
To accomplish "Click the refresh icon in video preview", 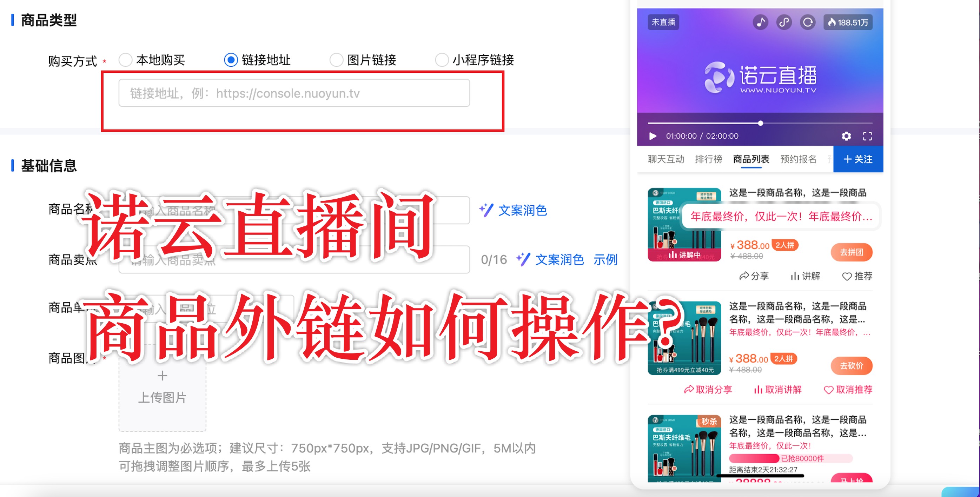I will click(808, 22).
